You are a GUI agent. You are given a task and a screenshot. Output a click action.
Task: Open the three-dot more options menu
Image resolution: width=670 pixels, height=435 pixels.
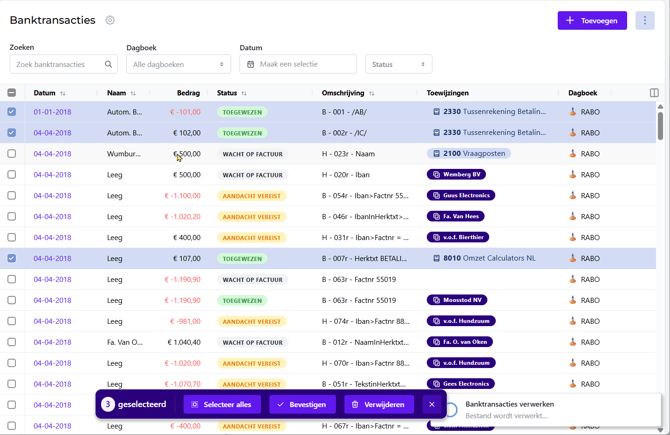pos(645,21)
